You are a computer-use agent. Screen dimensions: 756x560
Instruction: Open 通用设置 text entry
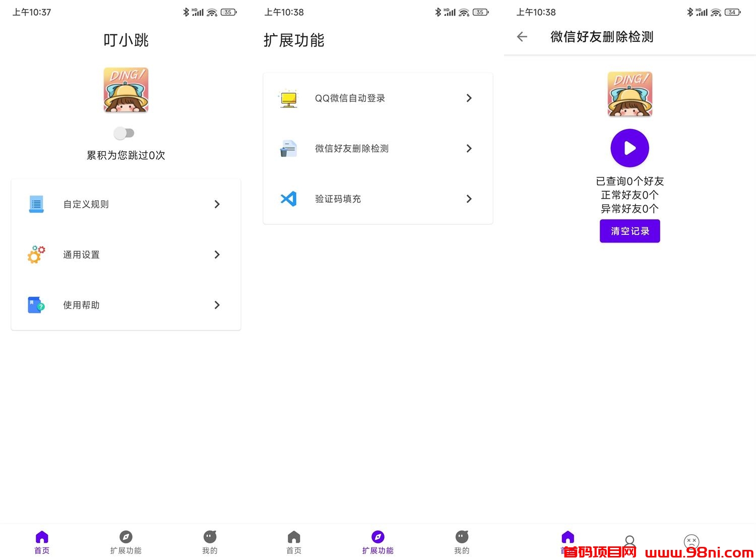coord(81,255)
